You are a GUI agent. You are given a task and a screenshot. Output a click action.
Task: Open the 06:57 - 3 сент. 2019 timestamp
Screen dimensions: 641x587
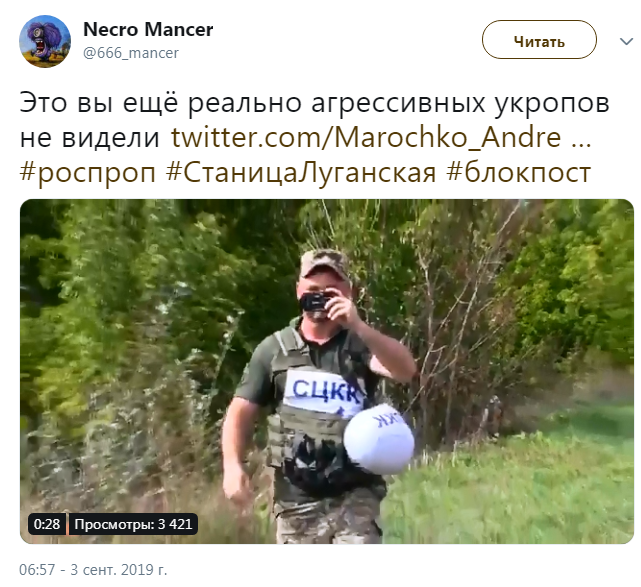click(93, 569)
